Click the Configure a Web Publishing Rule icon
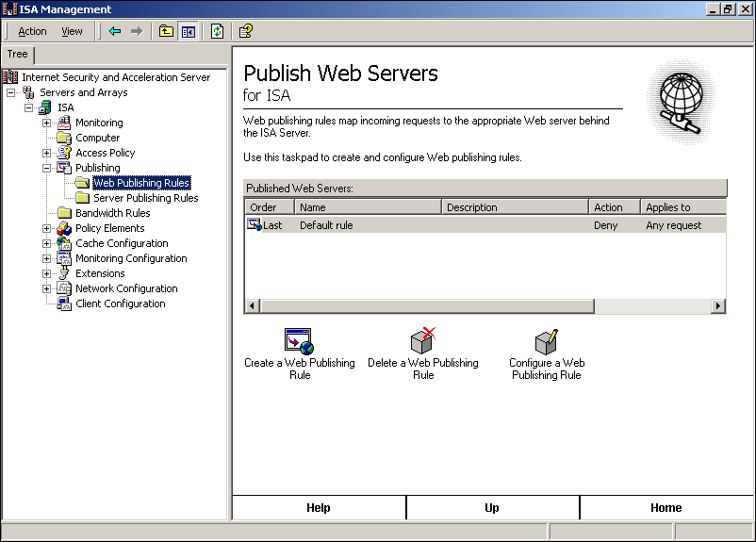This screenshot has width=756, height=542. (x=546, y=340)
